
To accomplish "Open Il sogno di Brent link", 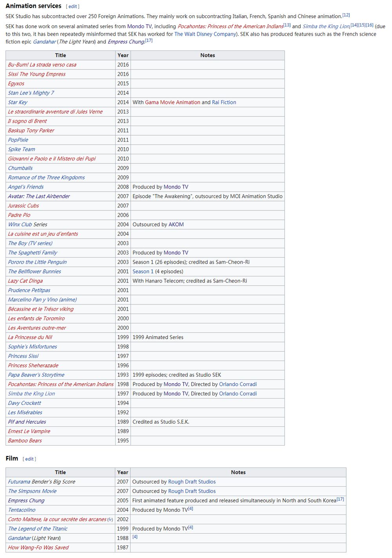I will 27,121.
